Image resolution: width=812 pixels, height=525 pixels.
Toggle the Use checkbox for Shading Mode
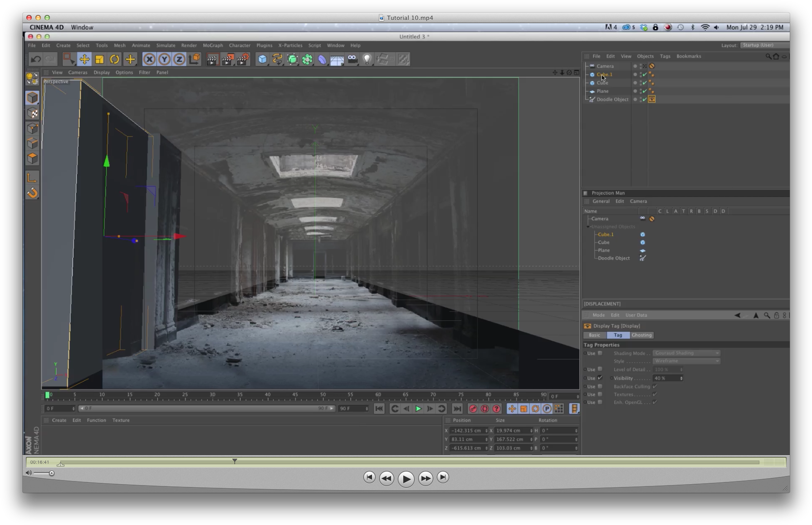click(600, 353)
